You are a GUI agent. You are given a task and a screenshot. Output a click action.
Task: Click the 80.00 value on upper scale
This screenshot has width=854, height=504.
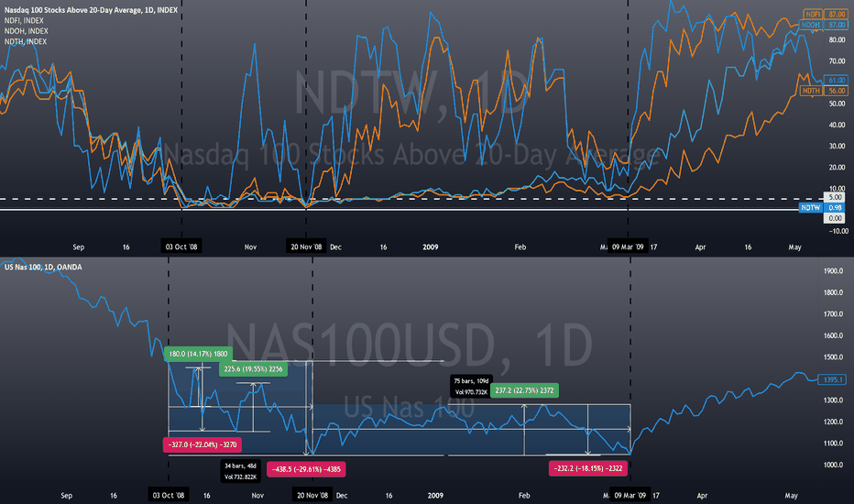(x=837, y=39)
